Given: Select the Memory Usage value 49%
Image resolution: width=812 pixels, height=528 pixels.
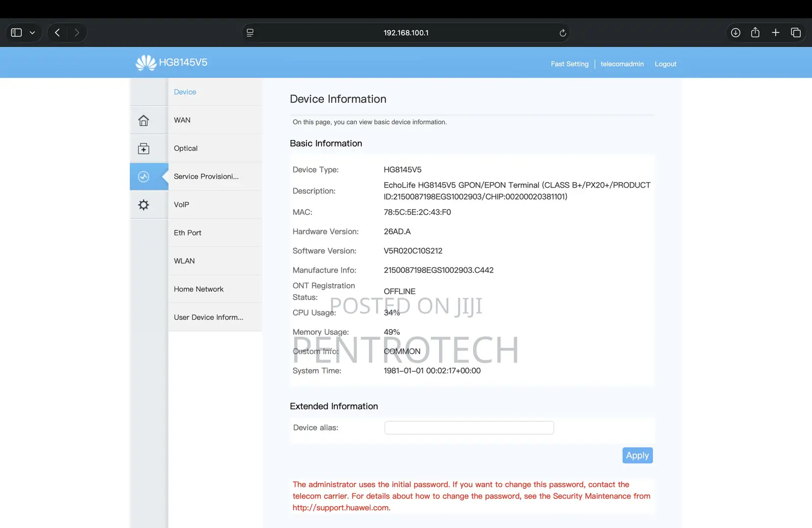Looking at the screenshot, I should (392, 332).
